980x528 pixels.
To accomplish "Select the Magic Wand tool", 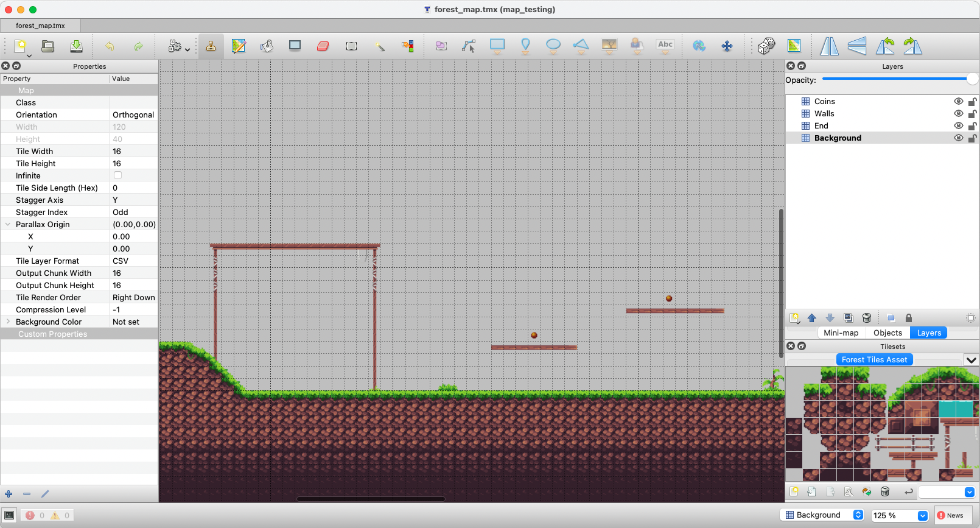I will point(379,46).
